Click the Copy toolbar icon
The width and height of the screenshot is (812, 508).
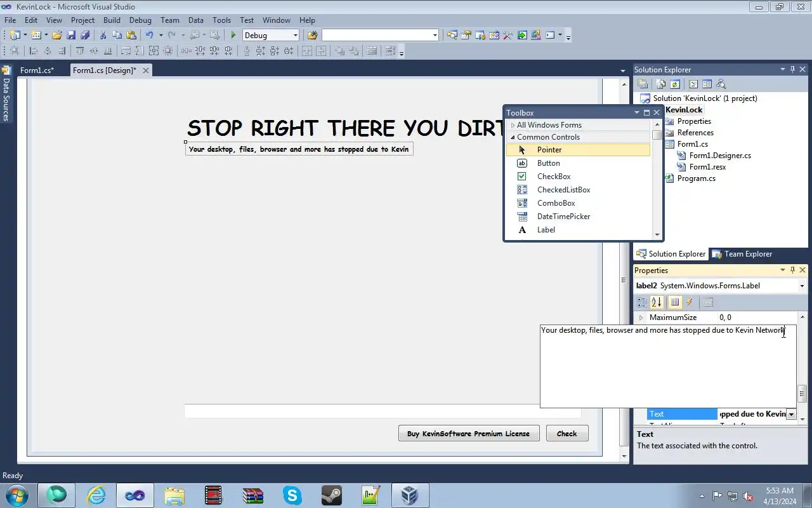point(117,35)
